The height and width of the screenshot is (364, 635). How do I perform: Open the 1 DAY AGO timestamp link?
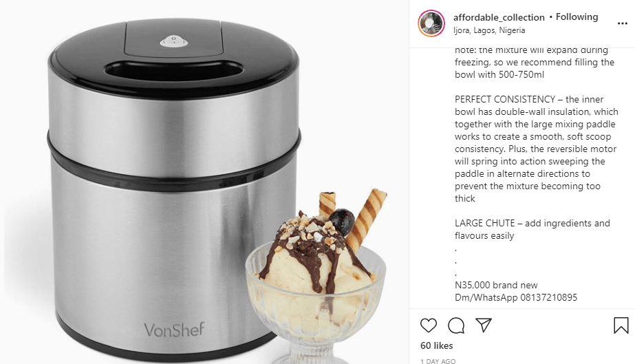point(438,361)
